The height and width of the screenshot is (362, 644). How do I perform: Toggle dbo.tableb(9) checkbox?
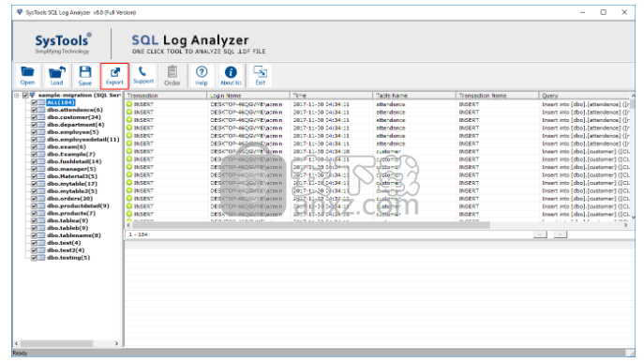(x=34, y=229)
